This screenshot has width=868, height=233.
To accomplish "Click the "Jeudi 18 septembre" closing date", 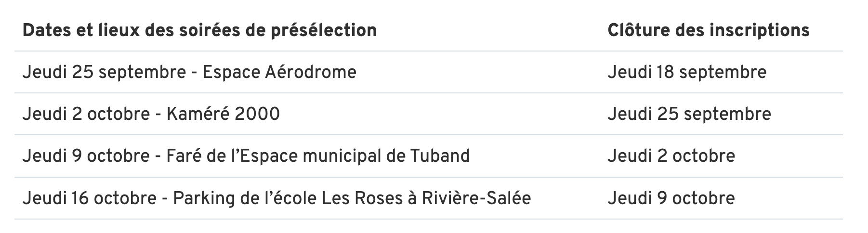I will click(686, 72).
